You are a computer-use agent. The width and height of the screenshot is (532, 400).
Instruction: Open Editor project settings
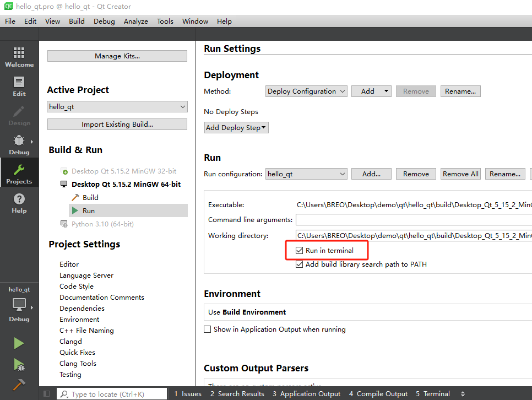[x=69, y=264]
